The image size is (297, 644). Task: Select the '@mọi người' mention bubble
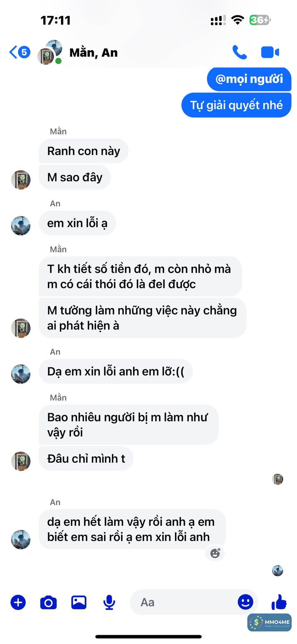coord(249,79)
